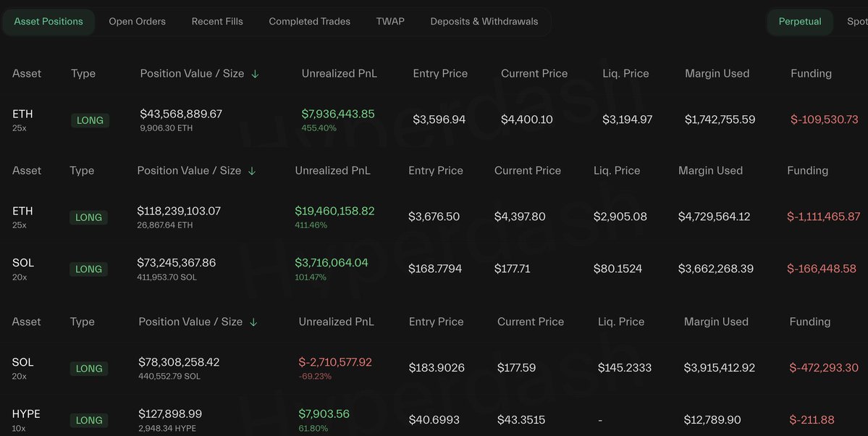Click Funding column header in first table
The width and height of the screenshot is (868, 436).
[811, 74]
